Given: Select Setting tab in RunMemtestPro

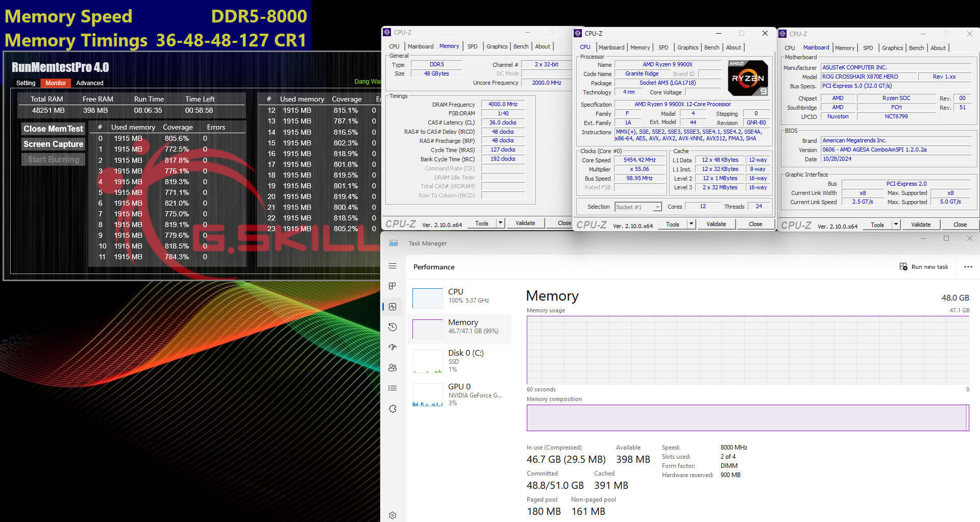Looking at the screenshot, I should tap(26, 83).
